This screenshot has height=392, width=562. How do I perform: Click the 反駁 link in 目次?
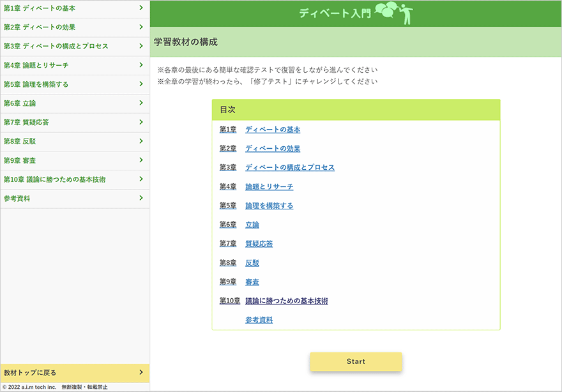252,262
